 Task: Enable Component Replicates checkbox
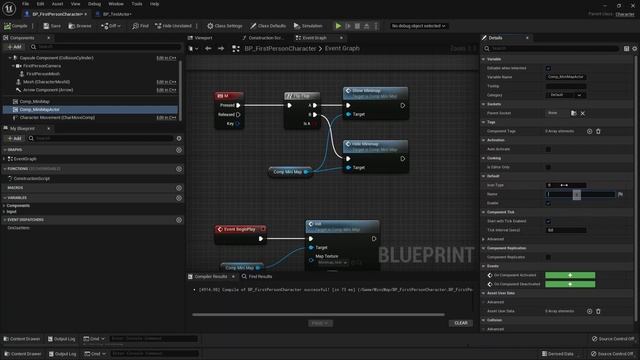(x=548, y=257)
